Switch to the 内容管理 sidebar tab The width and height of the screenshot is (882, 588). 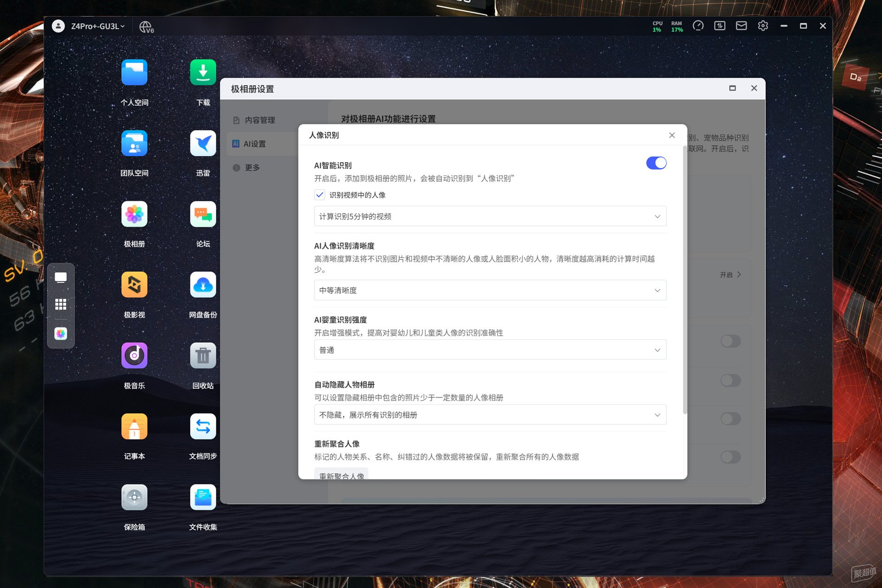click(x=260, y=120)
